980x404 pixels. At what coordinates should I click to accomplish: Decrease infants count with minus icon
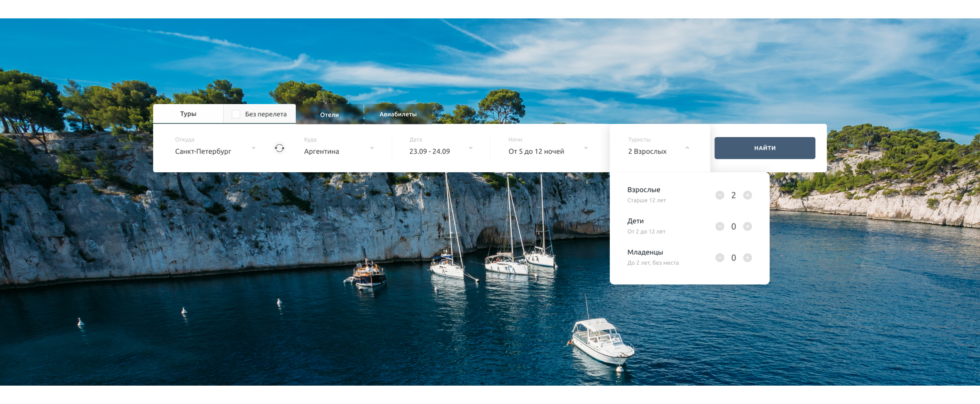tap(719, 258)
